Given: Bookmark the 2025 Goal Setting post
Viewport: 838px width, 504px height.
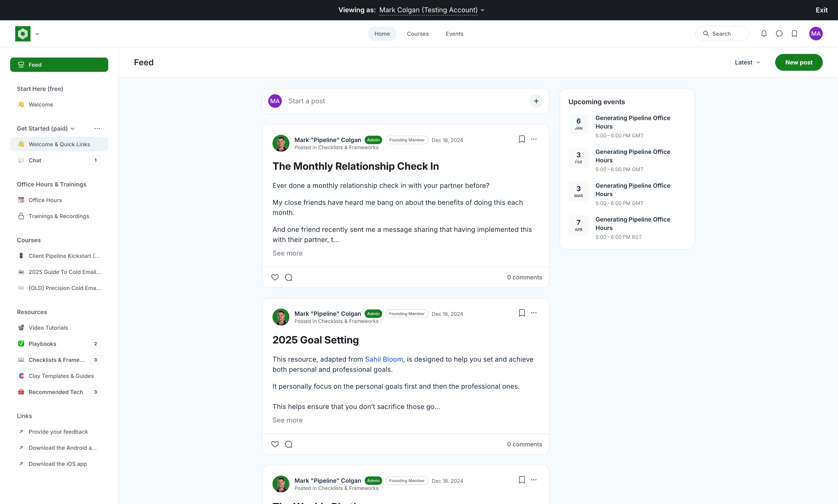Looking at the screenshot, I should click(x=522, y=313).
